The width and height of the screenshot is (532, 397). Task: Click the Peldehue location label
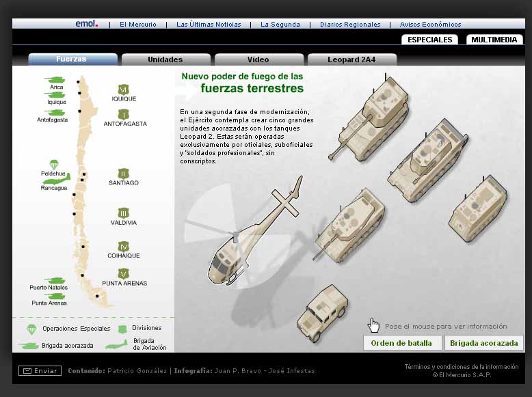click(x=53, y=174)
